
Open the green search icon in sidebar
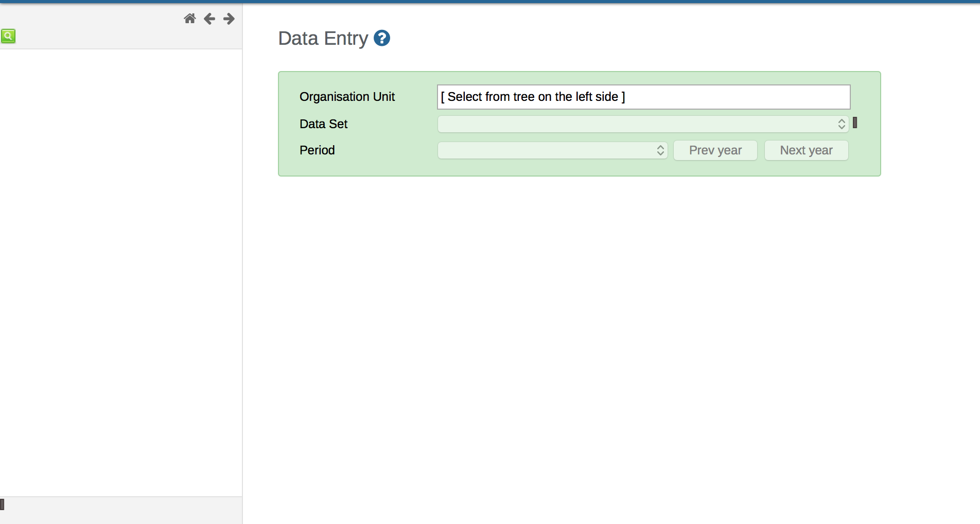point(8,36)
